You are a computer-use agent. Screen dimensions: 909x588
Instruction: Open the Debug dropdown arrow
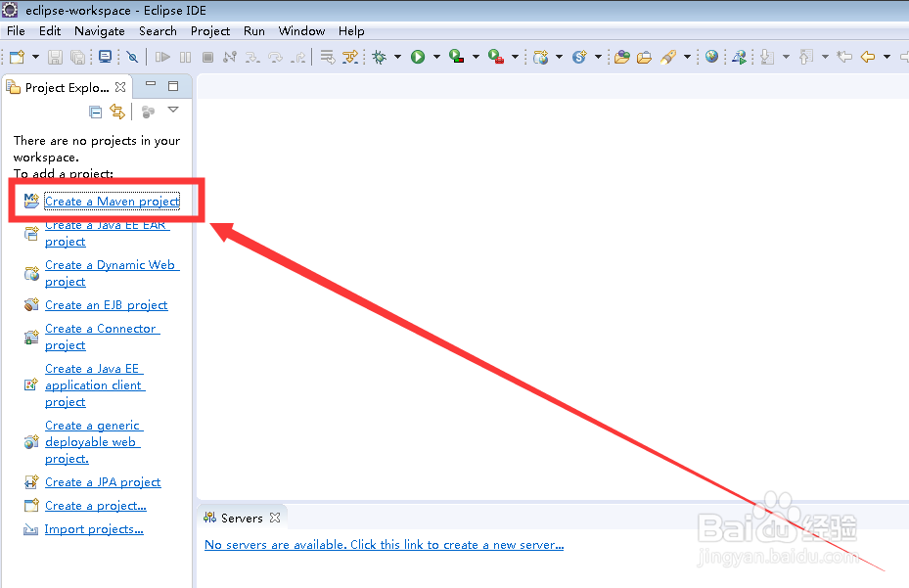point(397,57)
